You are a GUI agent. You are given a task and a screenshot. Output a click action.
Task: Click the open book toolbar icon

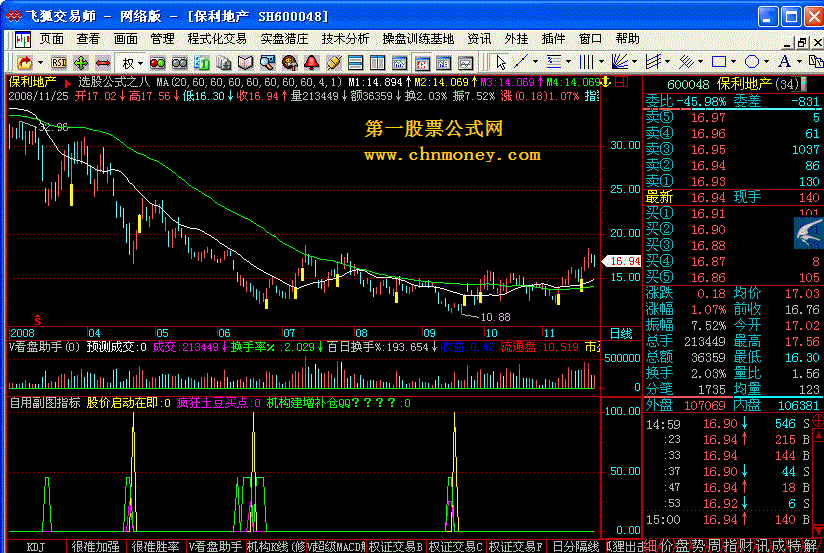pos(245,63)
